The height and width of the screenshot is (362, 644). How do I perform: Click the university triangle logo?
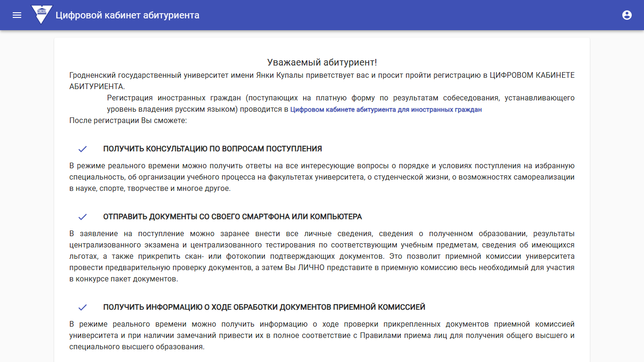41,15
